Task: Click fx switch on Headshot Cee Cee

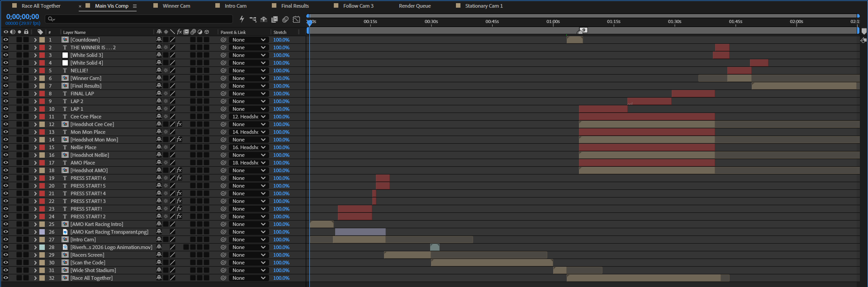Action: point(179,124)
